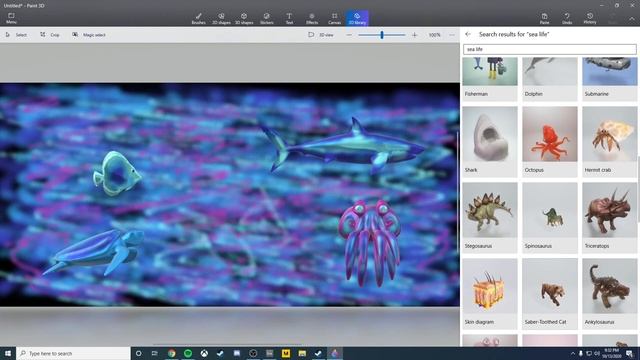640x360 pixels.
Task: Show hidden system tray icons
Action: point(573,353)
